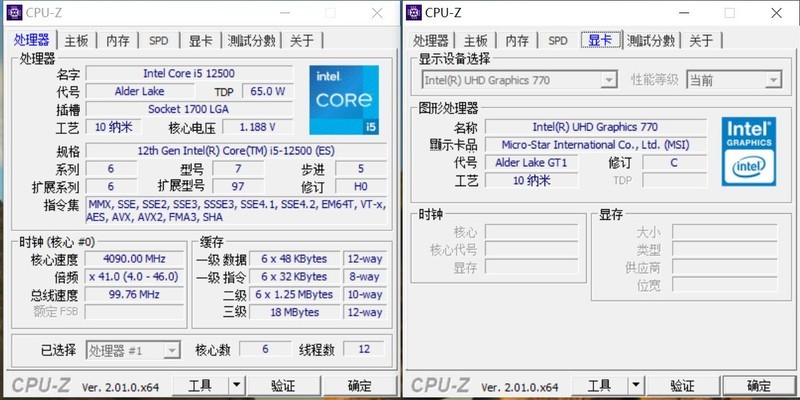Click the GPU process value 10 纳米
This screenshot has height=400, width=800.
point(531,181)
